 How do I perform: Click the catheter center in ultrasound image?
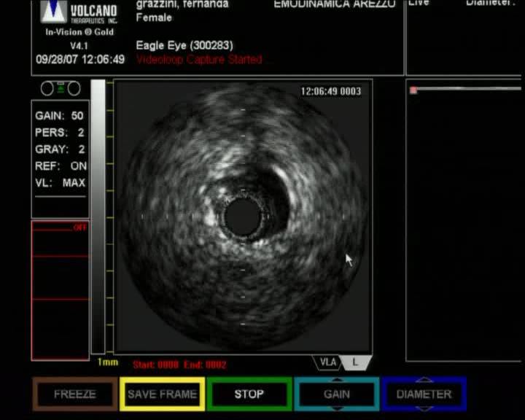(x=242, y=217)
